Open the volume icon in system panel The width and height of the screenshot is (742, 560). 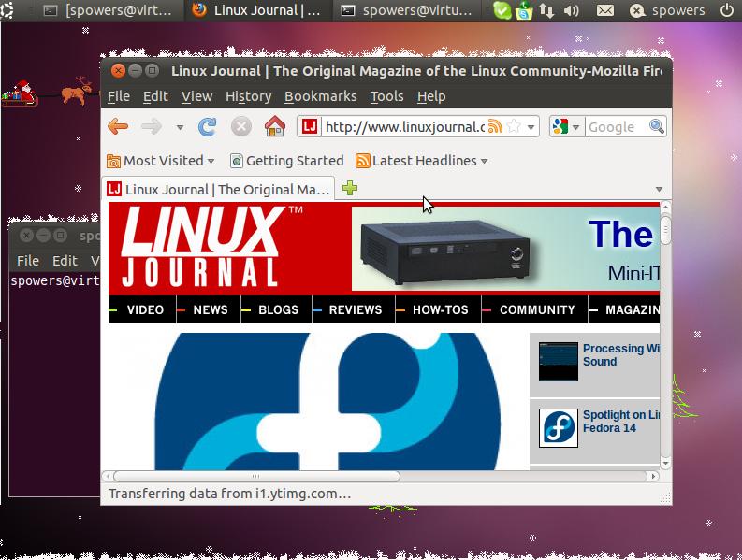pyautogui.click(x=571, y=11)
